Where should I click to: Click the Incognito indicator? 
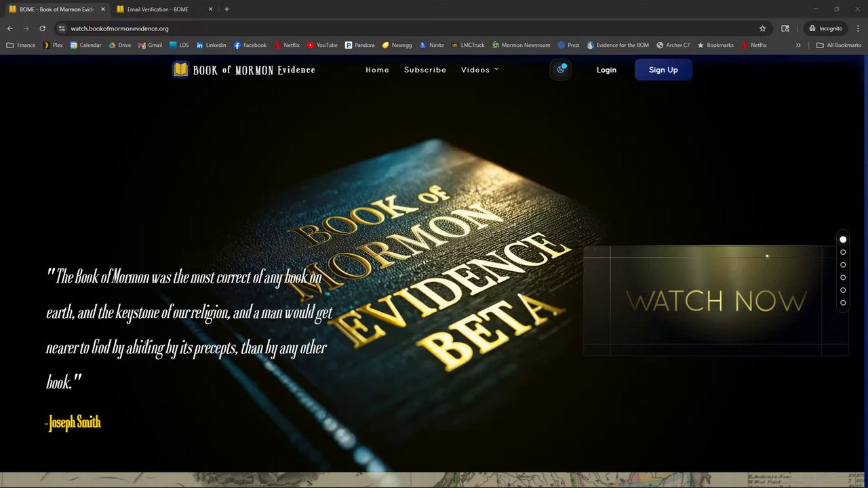point(825,28)
